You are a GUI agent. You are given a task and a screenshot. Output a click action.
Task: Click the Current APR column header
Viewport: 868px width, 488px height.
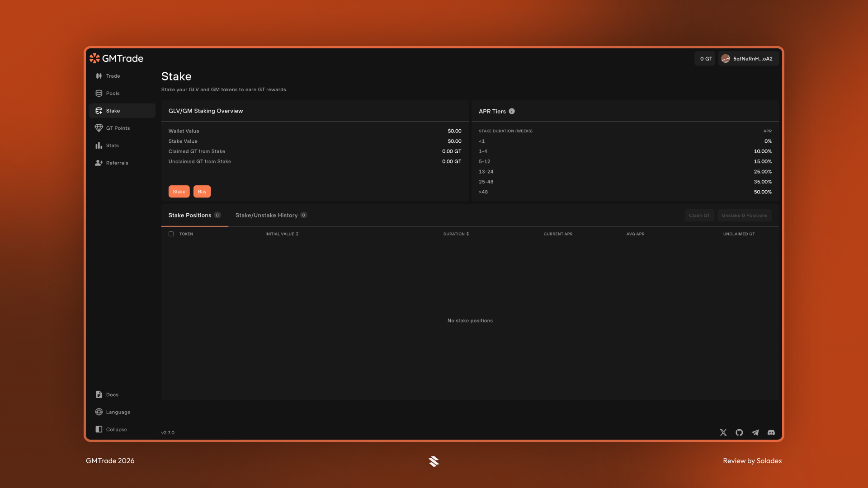tap(558, 234)
